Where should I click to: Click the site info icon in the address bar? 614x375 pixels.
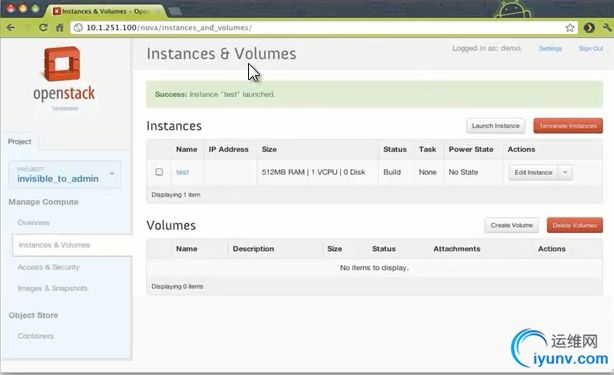coord(78,28)
